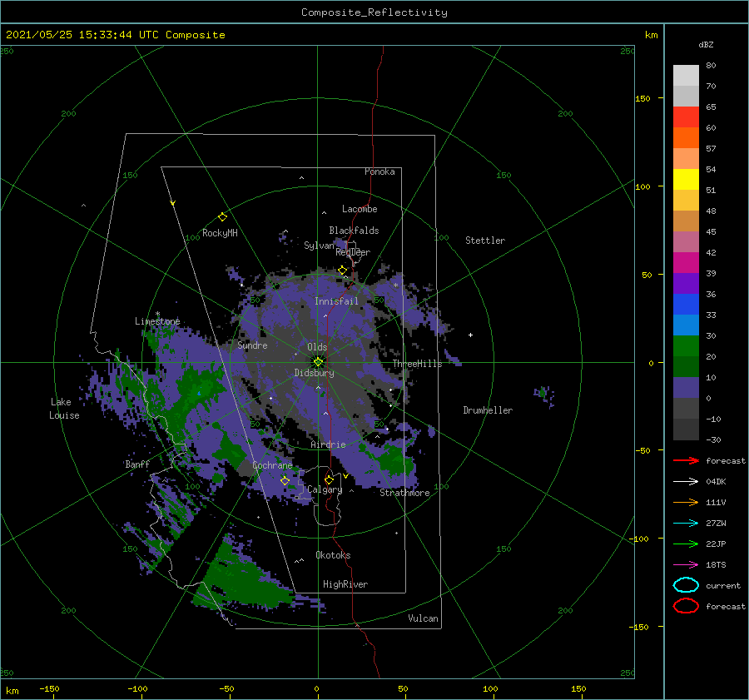Click yellow diamond marker below RedDeer
This screenshot has height=700, width=749.
[x=343, y=271]
